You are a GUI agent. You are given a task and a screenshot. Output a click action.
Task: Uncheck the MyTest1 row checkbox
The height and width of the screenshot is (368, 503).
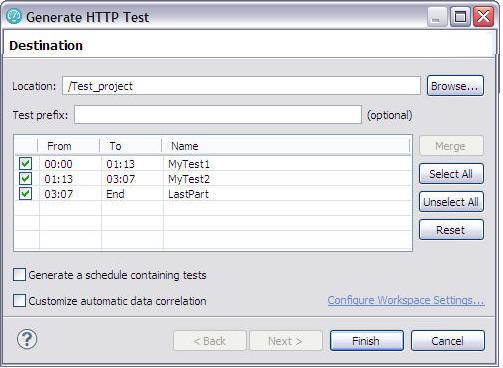point(25,164)
